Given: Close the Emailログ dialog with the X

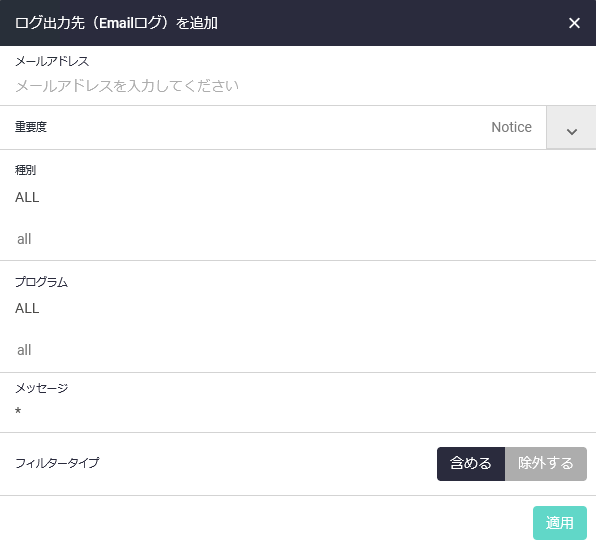Looking at the screenshot, I should (574, 23).
